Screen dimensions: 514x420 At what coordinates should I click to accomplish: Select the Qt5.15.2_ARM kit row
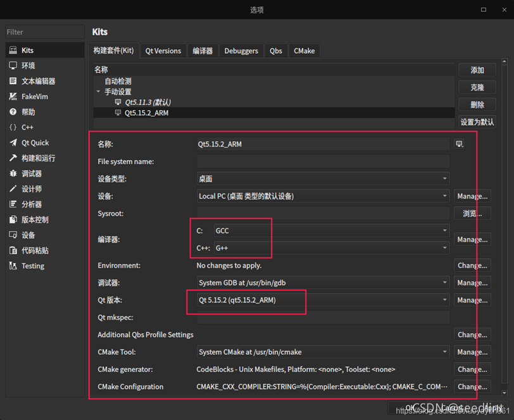click(x=274, y=113)
